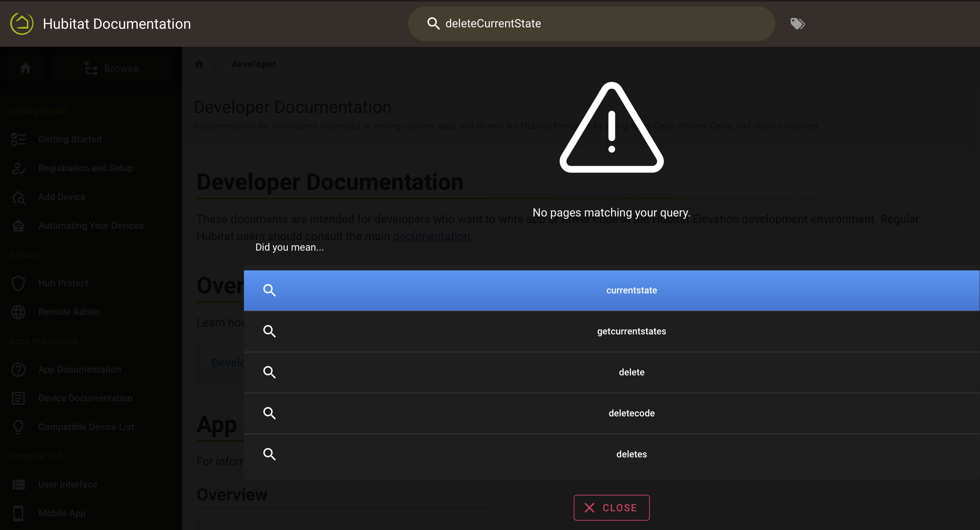
Task: Open Getting Started sidebar link
Action: pos(70,140)
